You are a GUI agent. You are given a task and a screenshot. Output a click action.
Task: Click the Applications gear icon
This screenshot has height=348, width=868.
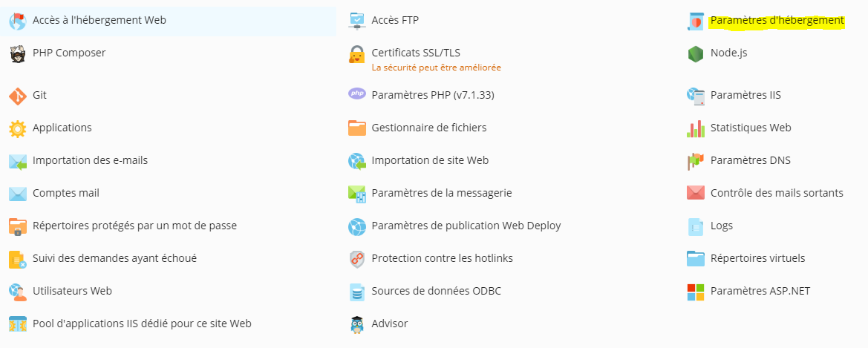(18, 128)
